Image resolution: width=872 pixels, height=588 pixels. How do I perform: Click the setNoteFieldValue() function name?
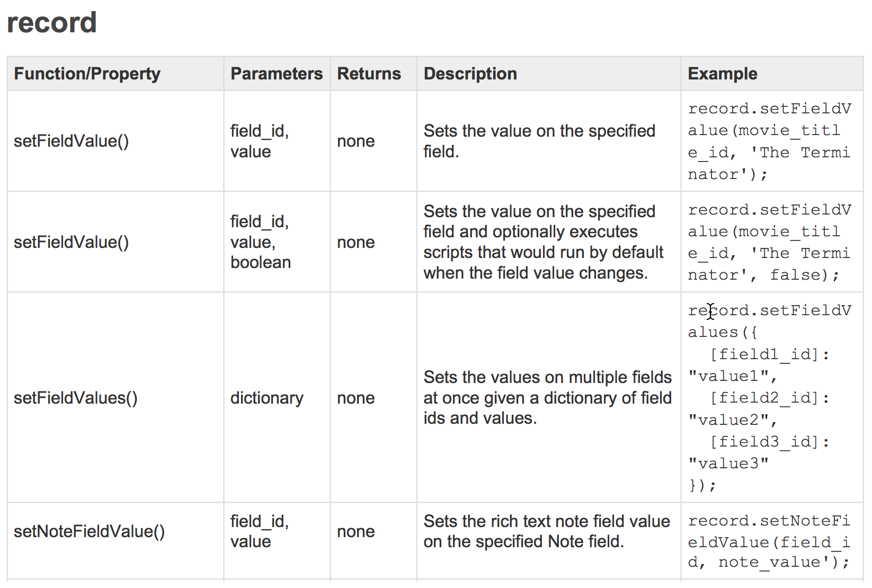tap(89, 531)
